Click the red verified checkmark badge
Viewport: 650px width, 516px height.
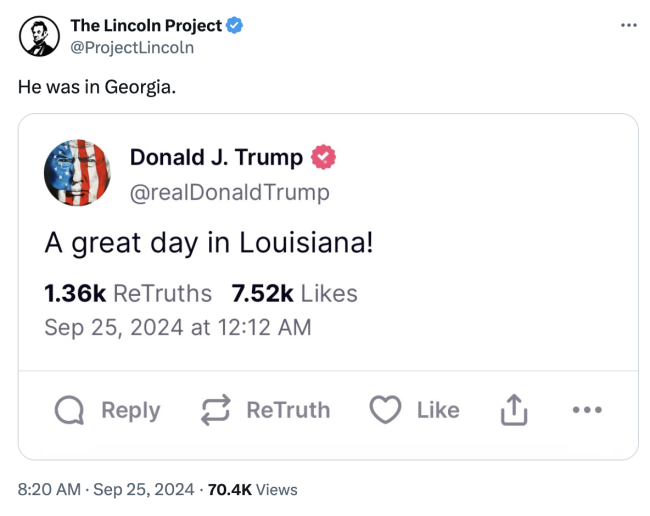[324, 157]
